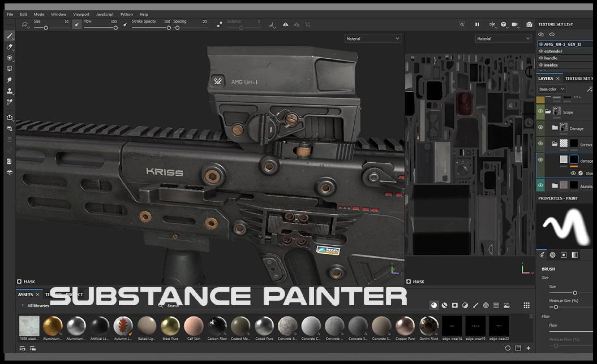
Task: Select the Smudge tool
Action: pyautogui.click(x=10, y=80)
